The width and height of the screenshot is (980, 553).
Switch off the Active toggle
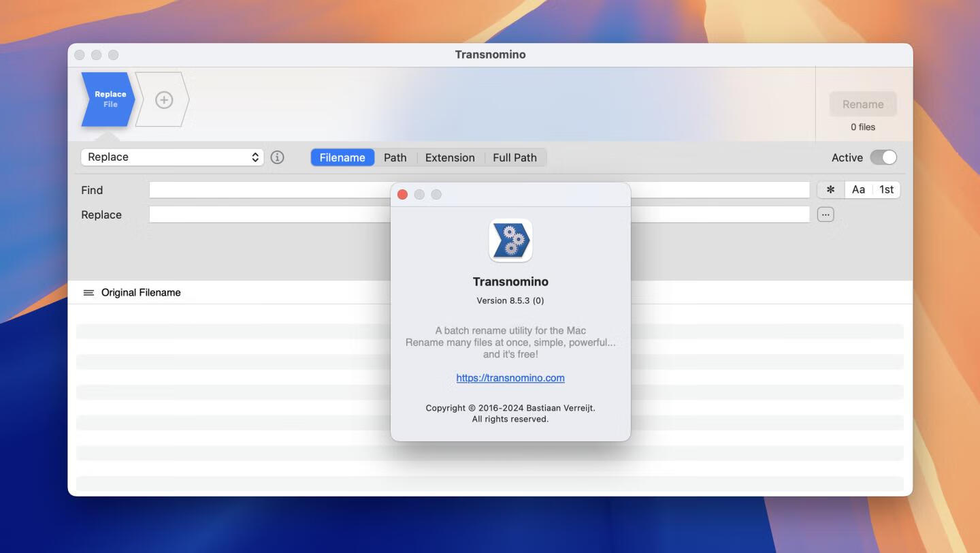pos(883,157)
